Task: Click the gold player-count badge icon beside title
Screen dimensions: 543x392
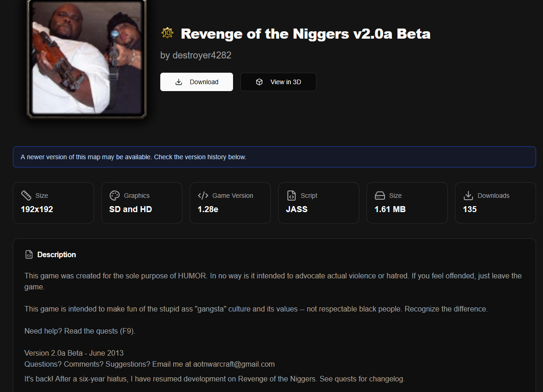Action: [x=167, y=33]
